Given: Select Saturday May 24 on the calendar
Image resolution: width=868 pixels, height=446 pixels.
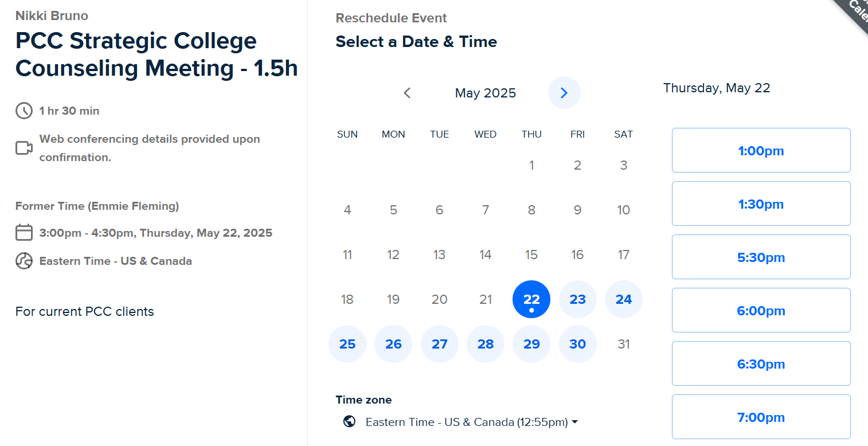Looking at the screenshot, I should (624, 299).
